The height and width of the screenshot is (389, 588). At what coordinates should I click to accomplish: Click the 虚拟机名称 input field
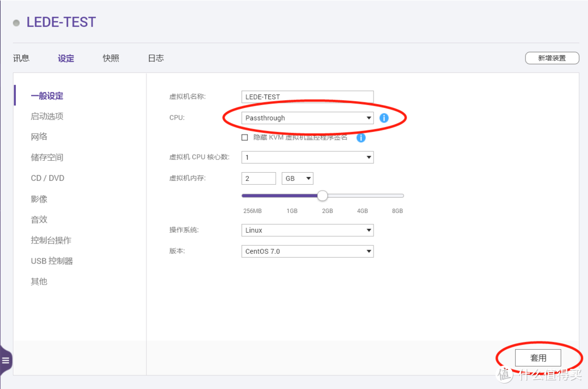[x=307, y=96]
